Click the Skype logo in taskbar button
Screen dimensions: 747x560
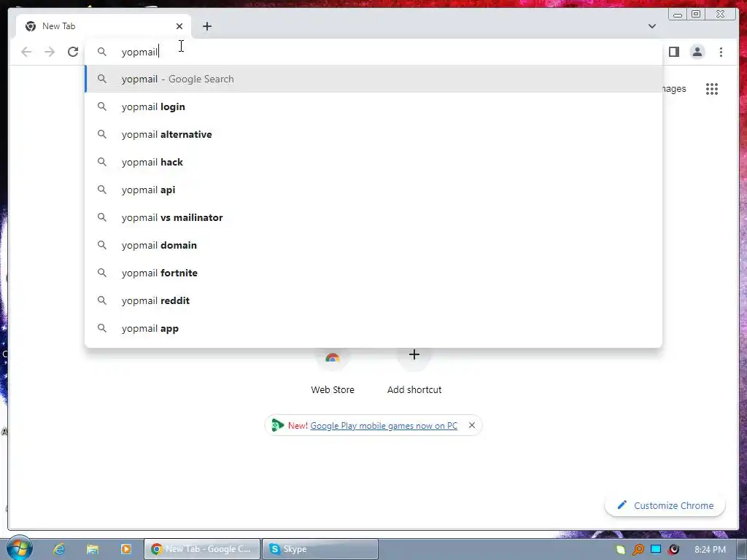point(274,549)
